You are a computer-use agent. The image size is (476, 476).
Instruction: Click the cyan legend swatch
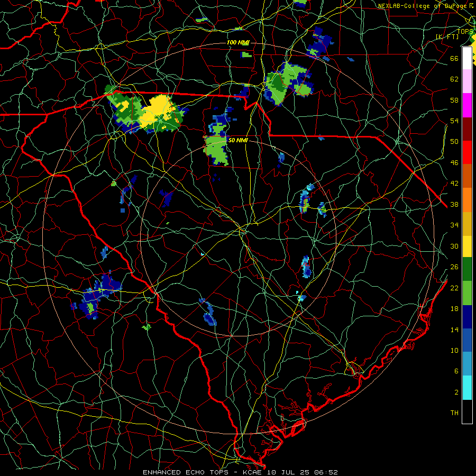pyautogui.click(x=467, y=388)
